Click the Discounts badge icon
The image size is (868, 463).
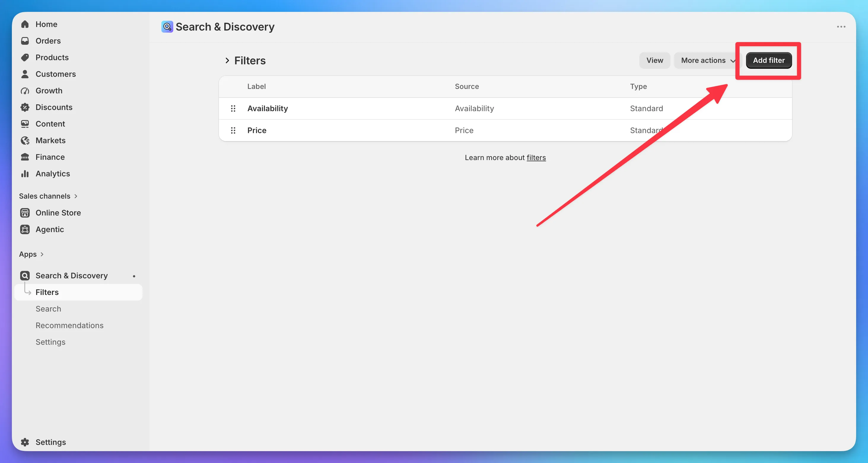coord(25,107)
